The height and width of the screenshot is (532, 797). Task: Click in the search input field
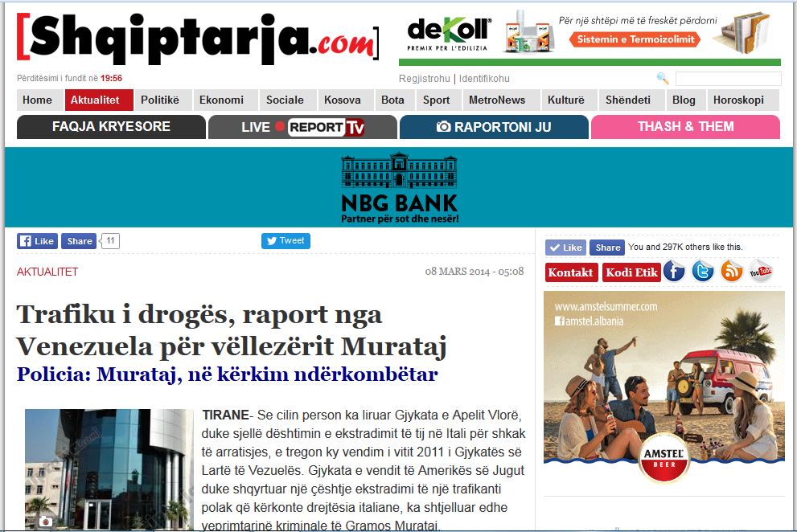click(728, 79)
